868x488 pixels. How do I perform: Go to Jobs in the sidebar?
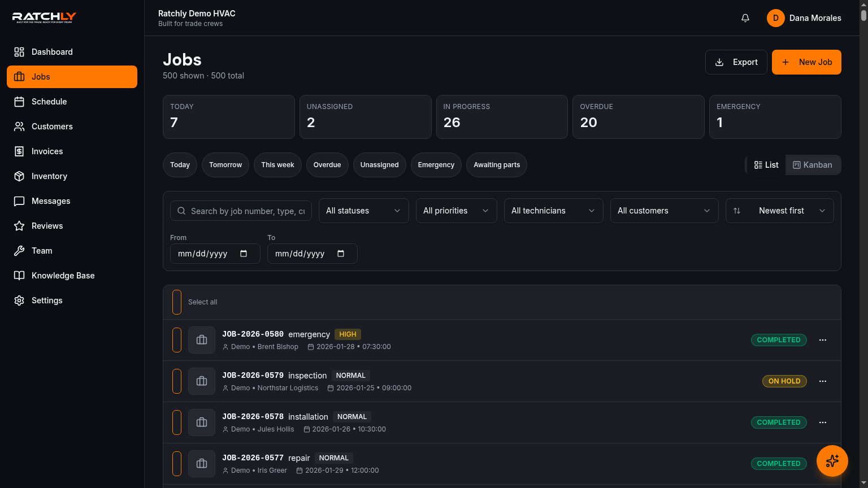[x=72, y=77]
